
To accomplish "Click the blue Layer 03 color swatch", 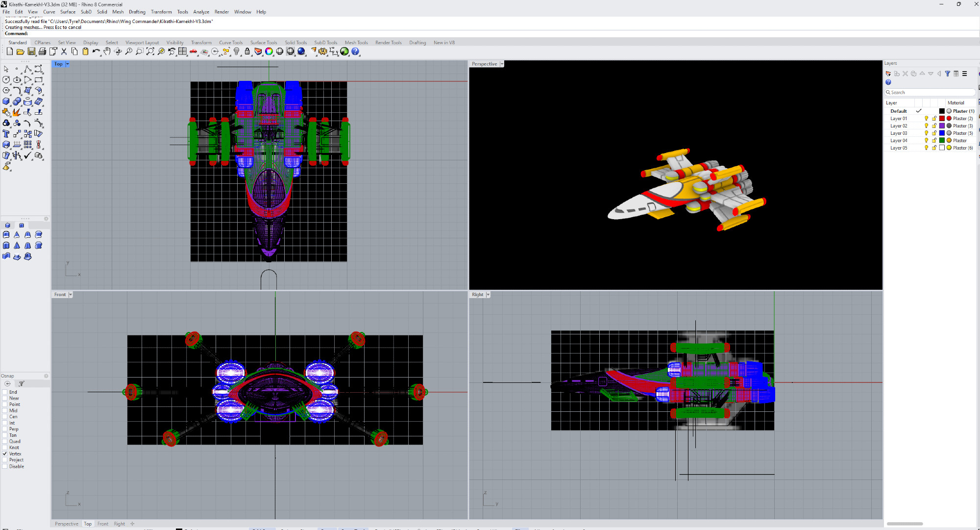I will click(x=942, y=133).
